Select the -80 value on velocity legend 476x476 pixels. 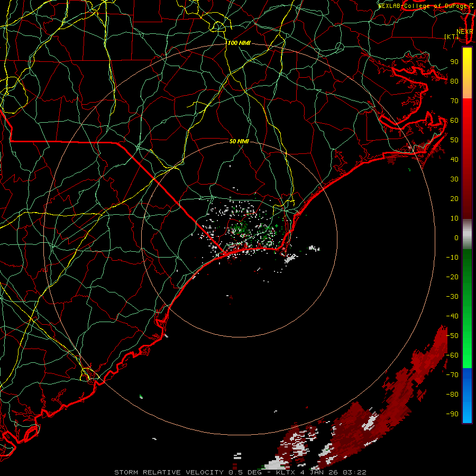tap(452, 395)
